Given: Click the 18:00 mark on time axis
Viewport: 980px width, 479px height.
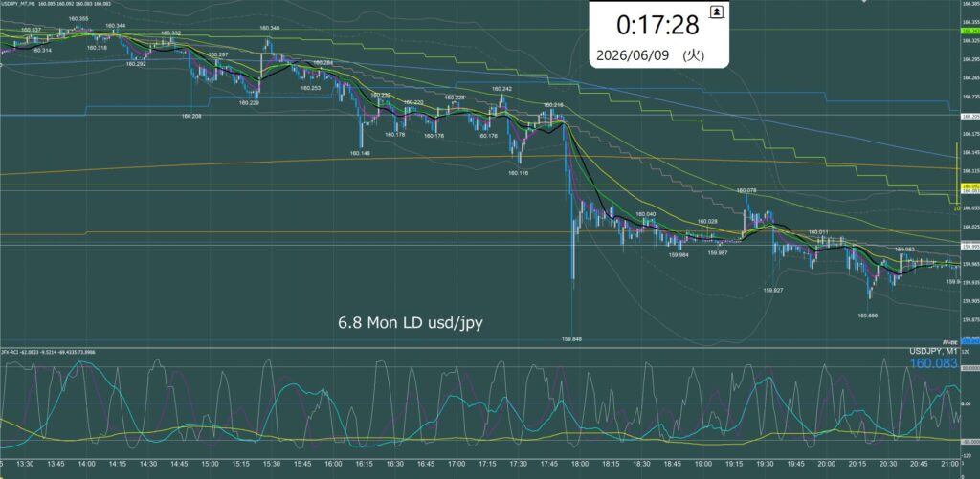Looking at the screenshot, I should tap(580, 464).
